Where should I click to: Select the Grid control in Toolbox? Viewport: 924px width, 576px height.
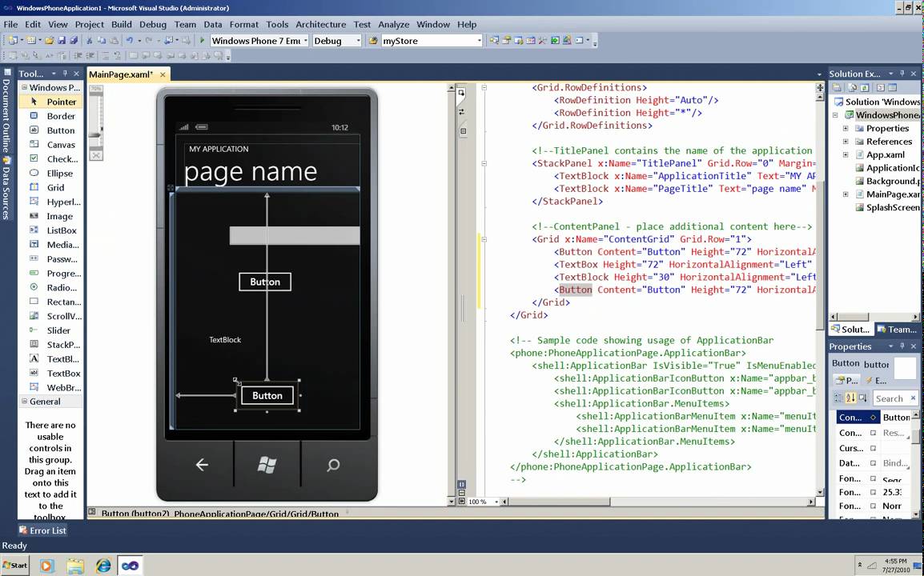pos(51,187)
